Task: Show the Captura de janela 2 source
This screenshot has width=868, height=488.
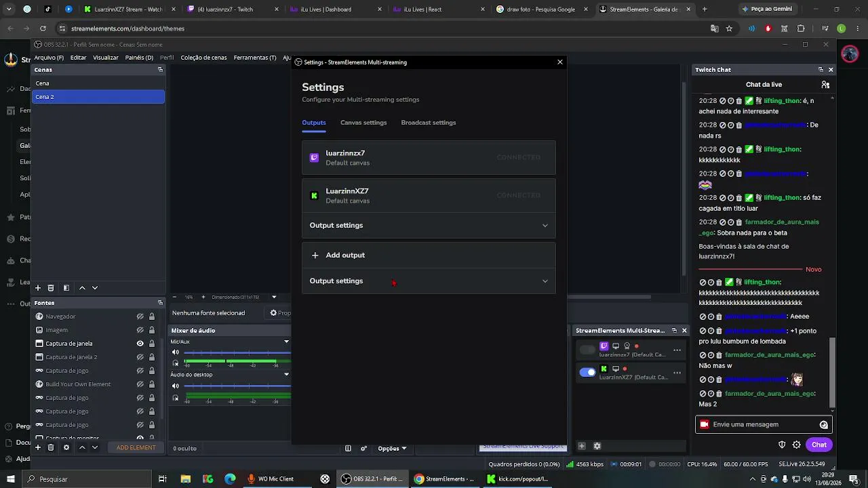Action: (x=140, y=357)
